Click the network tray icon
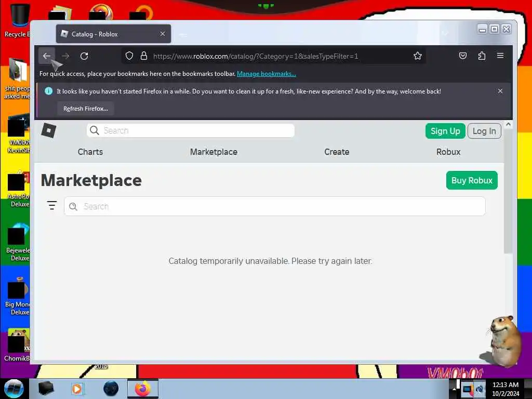 pos(467,389)
